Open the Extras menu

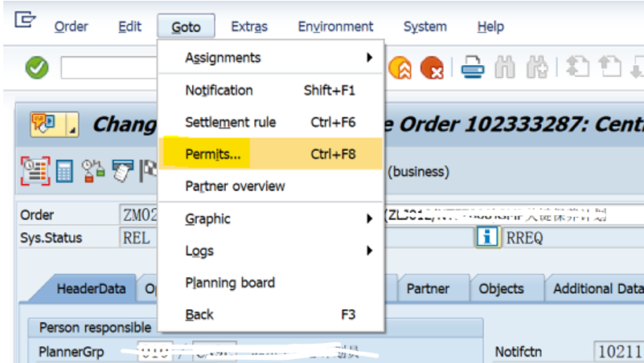click(x=249, y=27)
